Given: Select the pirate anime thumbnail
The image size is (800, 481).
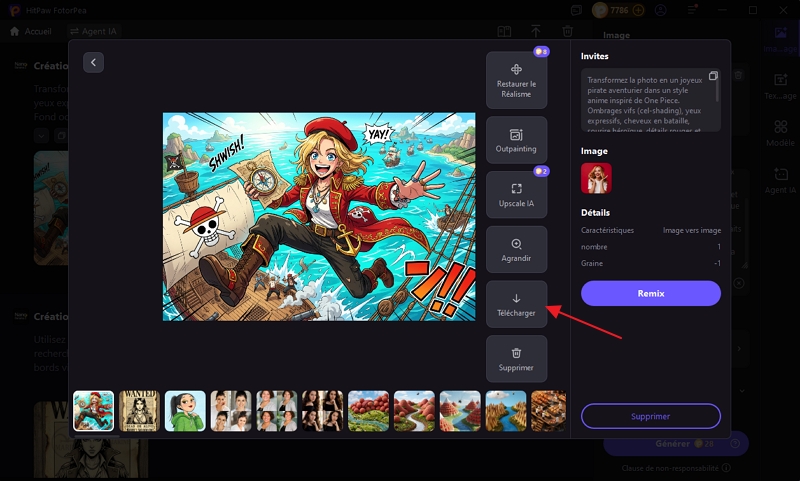Looking at the screenshot, I should point(93,411).
